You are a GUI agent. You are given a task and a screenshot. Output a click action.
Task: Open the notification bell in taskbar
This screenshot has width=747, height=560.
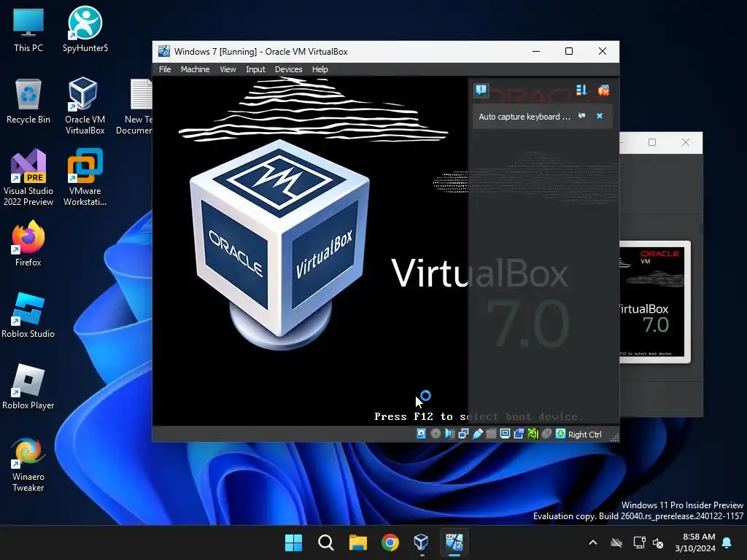point(727,542)
